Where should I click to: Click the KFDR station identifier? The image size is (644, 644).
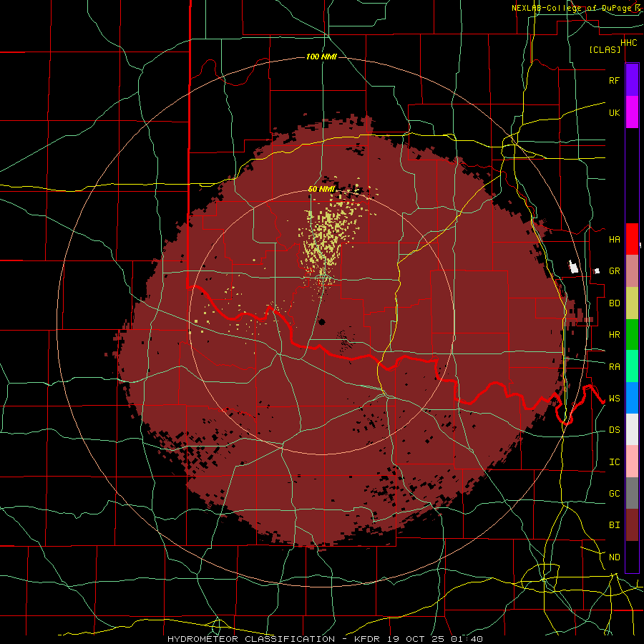click(x=368, y=639)
